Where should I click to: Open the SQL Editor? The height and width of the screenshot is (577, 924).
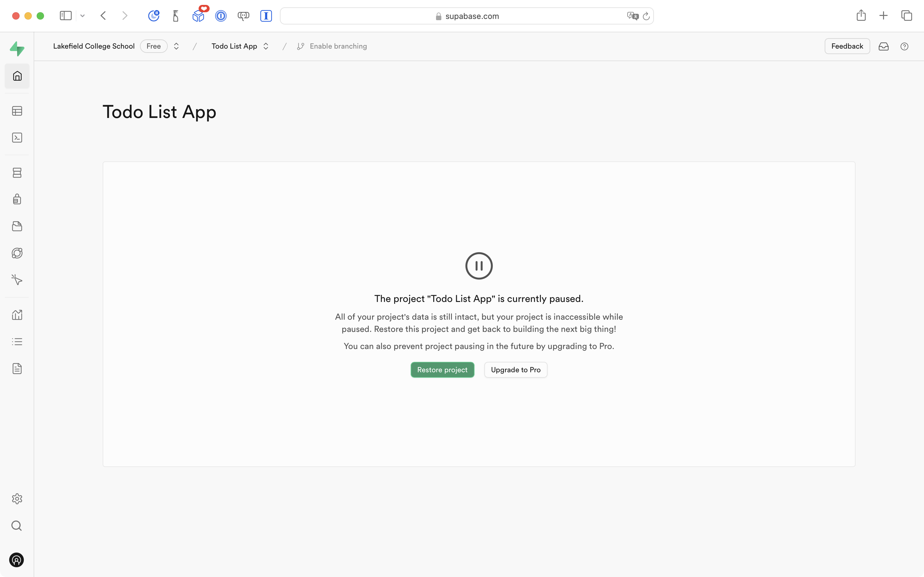tap(17, 138)
